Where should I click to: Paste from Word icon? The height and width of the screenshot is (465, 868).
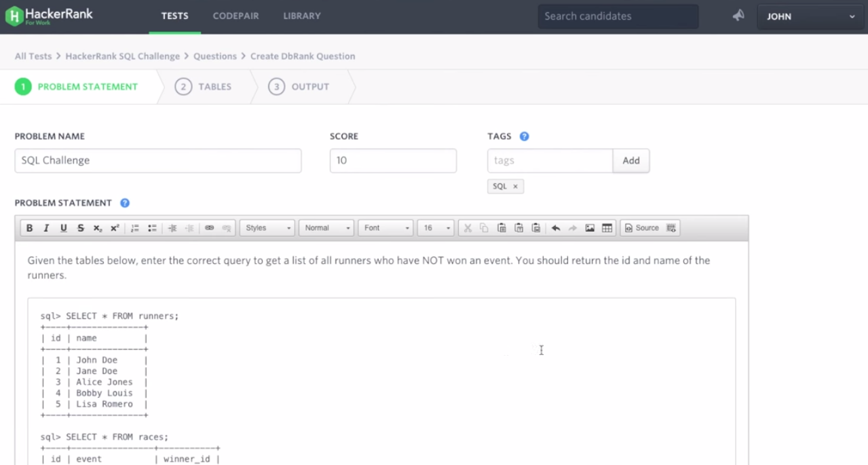(535, 228)
